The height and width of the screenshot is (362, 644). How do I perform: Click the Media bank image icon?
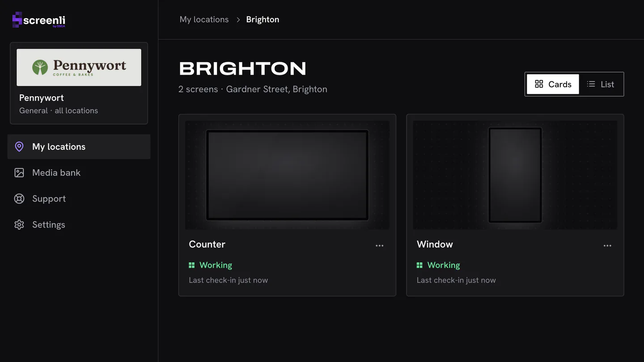point(19,173)
